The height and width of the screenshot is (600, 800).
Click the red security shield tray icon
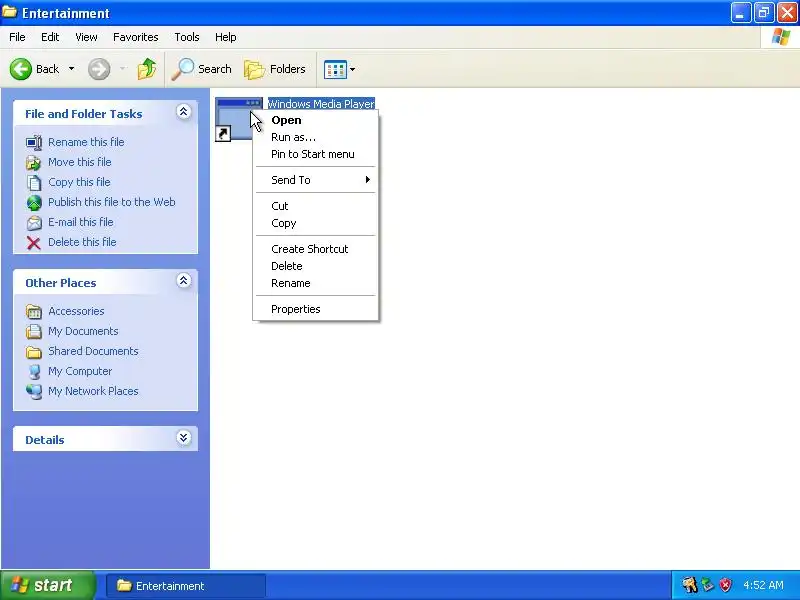pos(726,585)
